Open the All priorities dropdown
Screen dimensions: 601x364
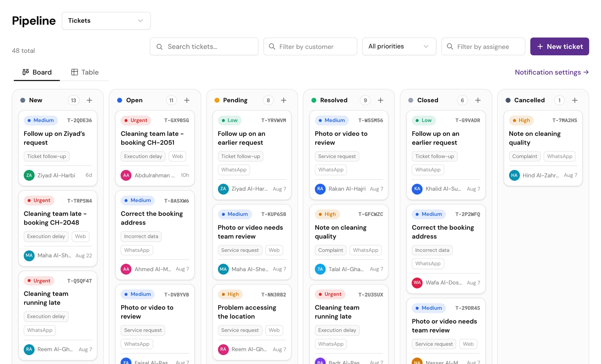click(x=399, y=47)
